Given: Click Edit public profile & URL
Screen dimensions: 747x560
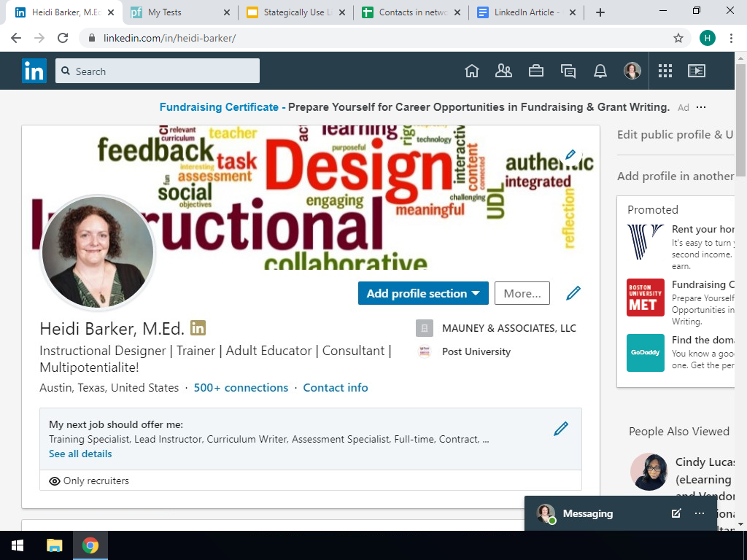Looking at the screenshot, I should pyautogui.click(x=676, y=135).
